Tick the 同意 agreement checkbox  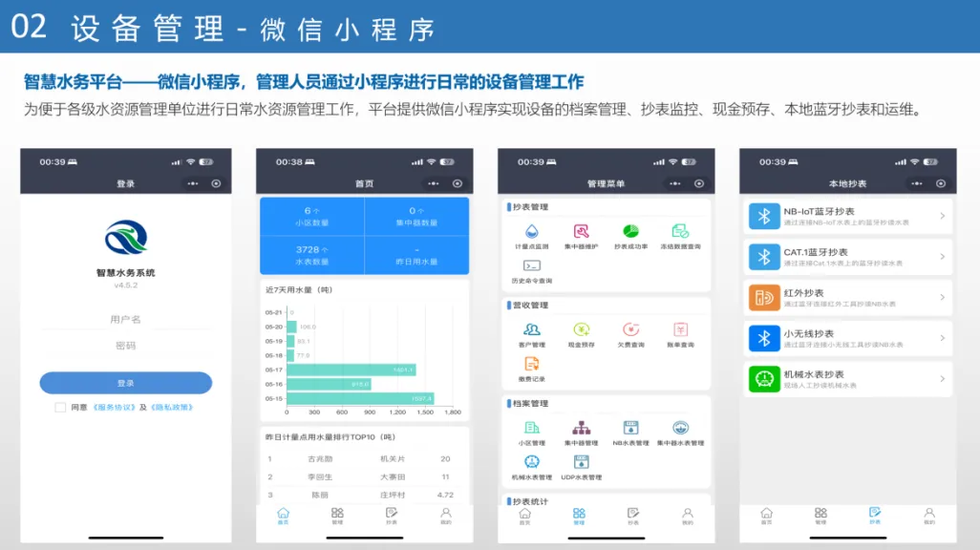pos(60,408)
